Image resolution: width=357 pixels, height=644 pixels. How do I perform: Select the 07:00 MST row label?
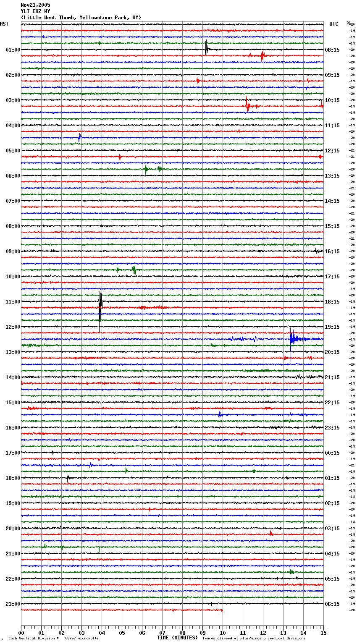pos(13,201)
